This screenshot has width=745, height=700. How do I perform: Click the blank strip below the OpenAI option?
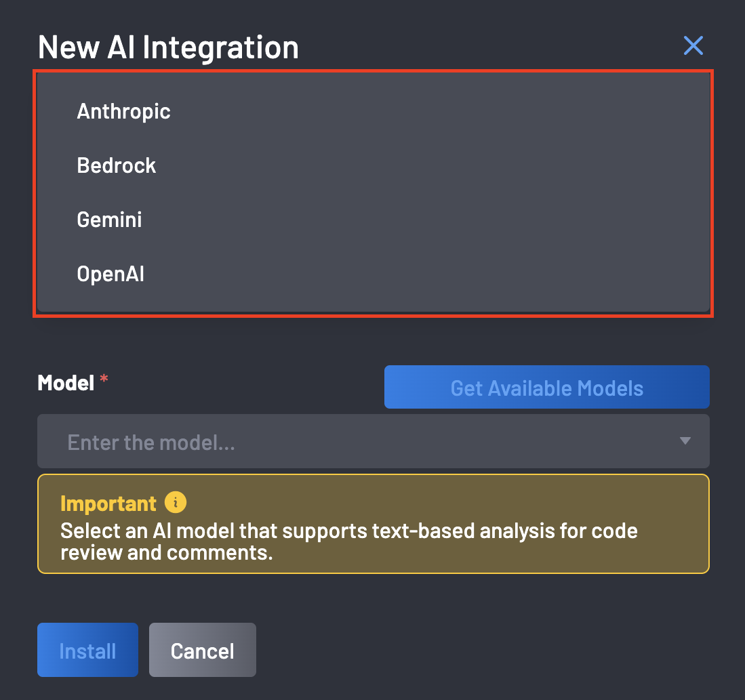click(373, 303)
